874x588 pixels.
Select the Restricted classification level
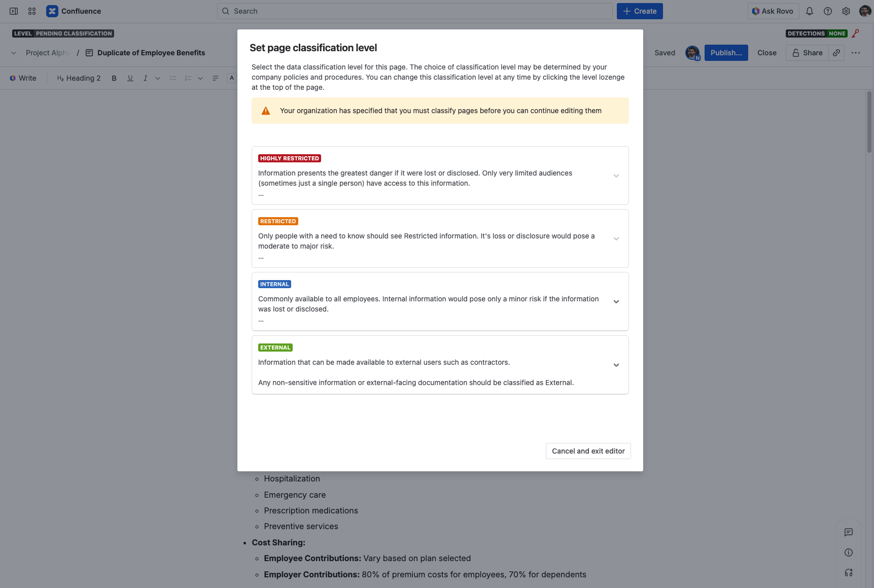tap(431, 238)
